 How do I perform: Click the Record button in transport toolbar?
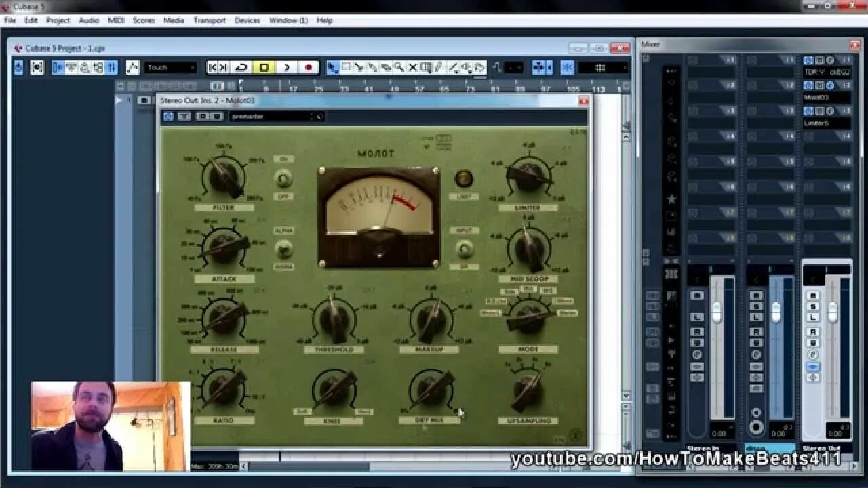(309, 67)
